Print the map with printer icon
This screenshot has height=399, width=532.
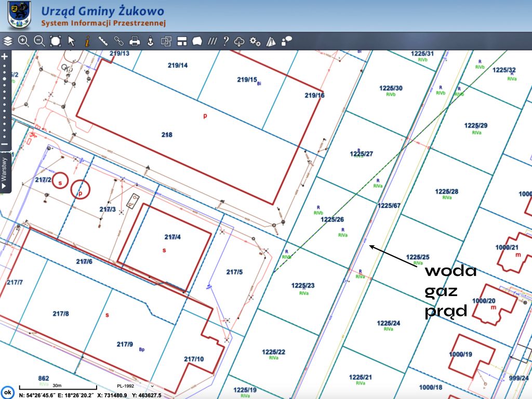click(135, 42)
